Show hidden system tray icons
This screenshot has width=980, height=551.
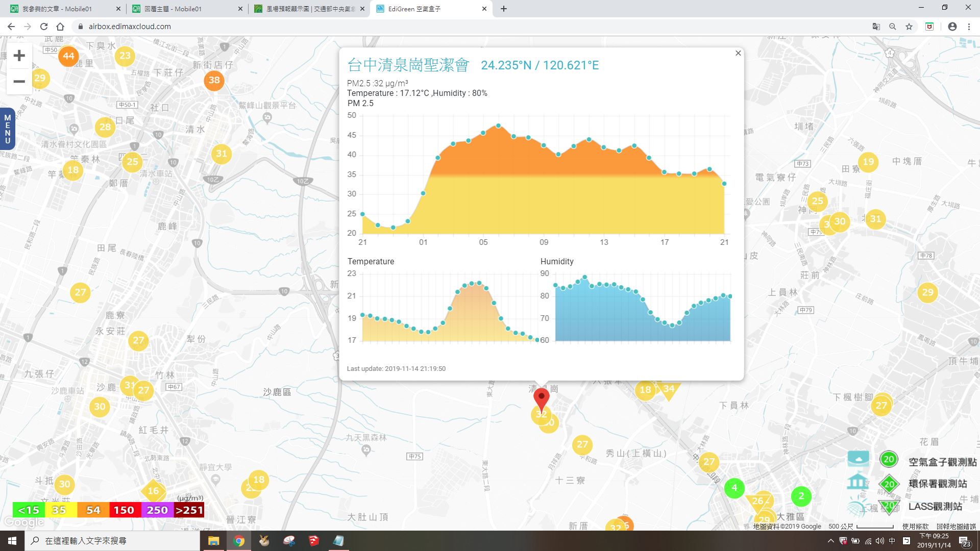tap(830, 541)
